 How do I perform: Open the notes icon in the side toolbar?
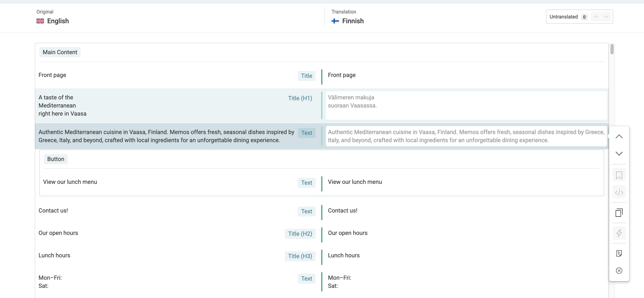pyautogui.click(x=619, y=253)
